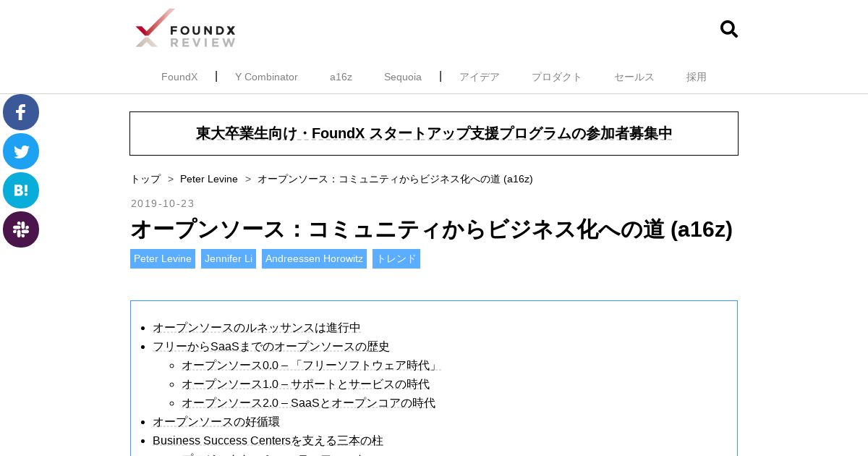Open the current article breadcrumb link
The width and height of the screenshot is (868, 456).
point(395,179)
